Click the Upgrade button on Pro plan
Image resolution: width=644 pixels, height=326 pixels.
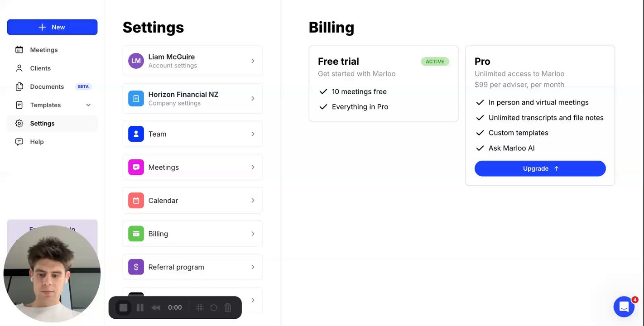pyautogui.click(x=540, y=168)
